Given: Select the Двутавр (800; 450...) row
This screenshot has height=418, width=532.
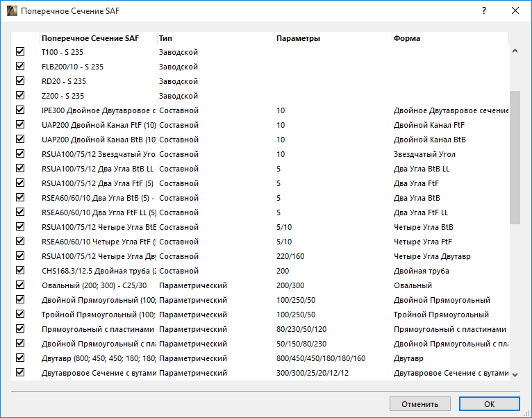Looking at the screenshot, I should point(97,358).
